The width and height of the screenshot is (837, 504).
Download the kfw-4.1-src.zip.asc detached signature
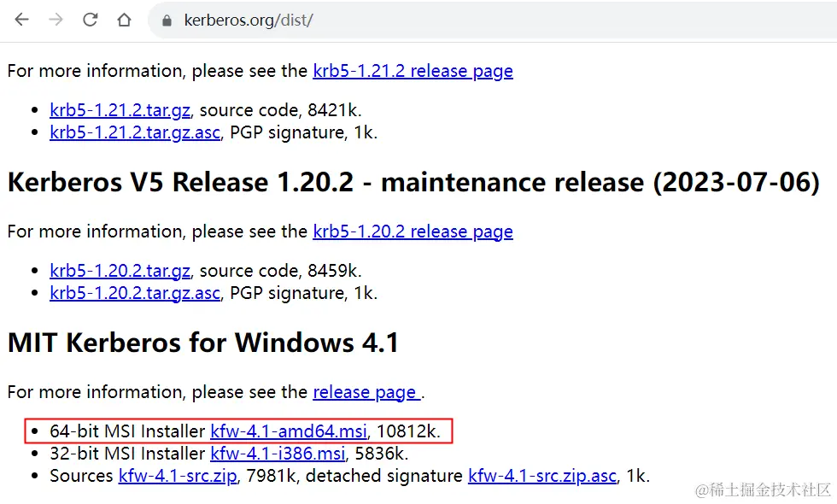pos(542,477)
